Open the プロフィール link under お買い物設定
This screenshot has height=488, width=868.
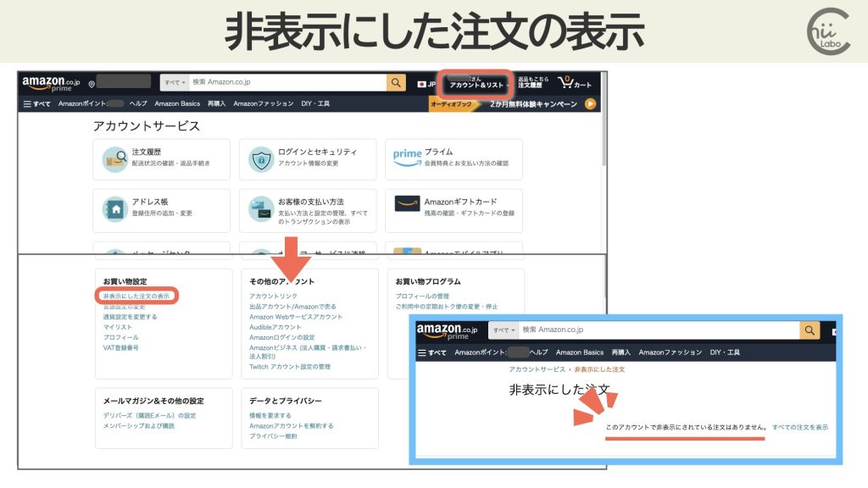point(120,337)
